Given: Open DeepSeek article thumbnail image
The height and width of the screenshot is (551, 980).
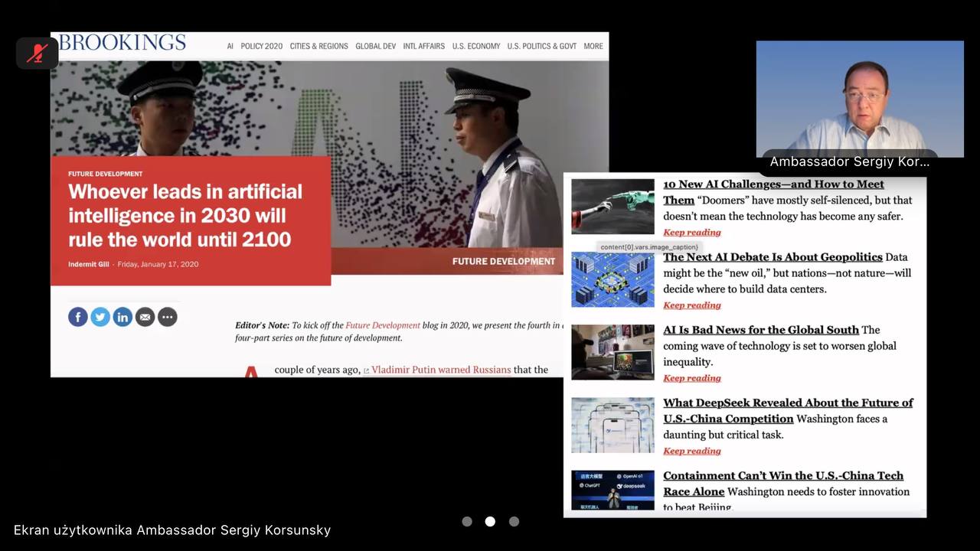Looking at the screenshot, I should (612, 425).
